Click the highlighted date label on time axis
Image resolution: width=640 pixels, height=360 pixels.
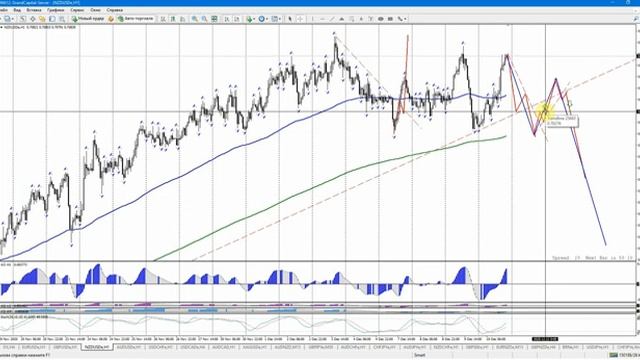tap(545, 339)
